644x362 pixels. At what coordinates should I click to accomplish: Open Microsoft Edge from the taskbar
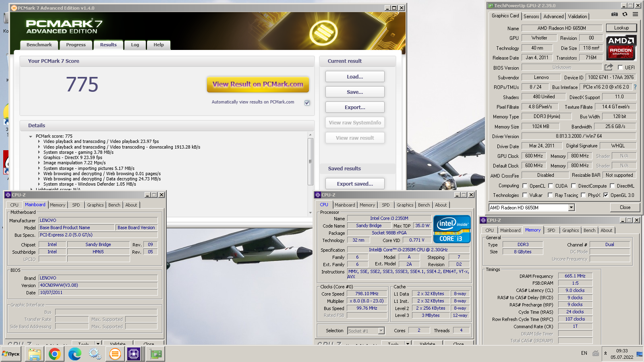click(75, 354)
